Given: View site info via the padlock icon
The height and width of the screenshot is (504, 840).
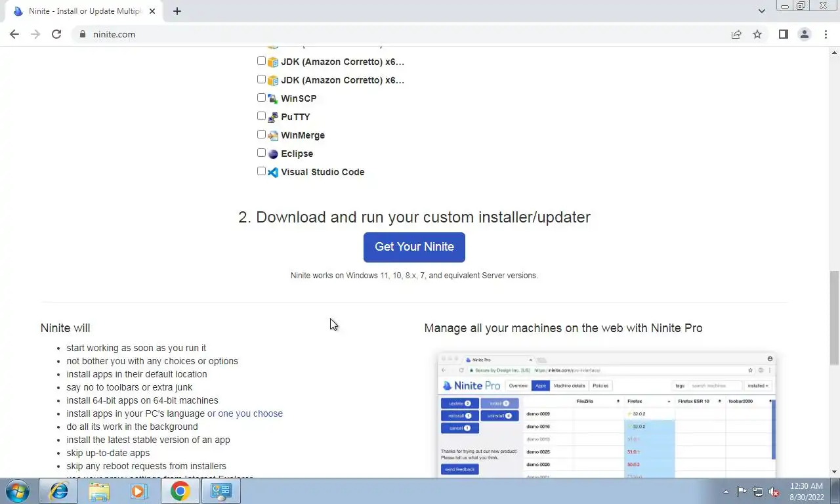Looking at the screenshot, I should [x=82, y=34].
